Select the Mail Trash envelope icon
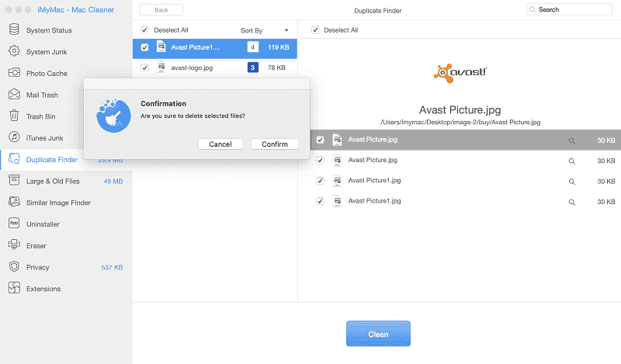The image size is (621, 364). (14, 94)
